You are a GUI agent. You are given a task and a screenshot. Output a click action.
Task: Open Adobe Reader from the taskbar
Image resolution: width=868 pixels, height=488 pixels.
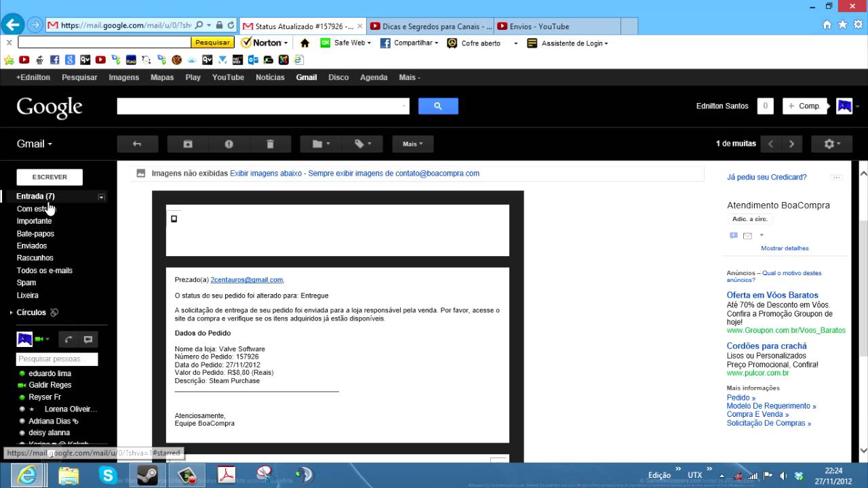[226, 475]
